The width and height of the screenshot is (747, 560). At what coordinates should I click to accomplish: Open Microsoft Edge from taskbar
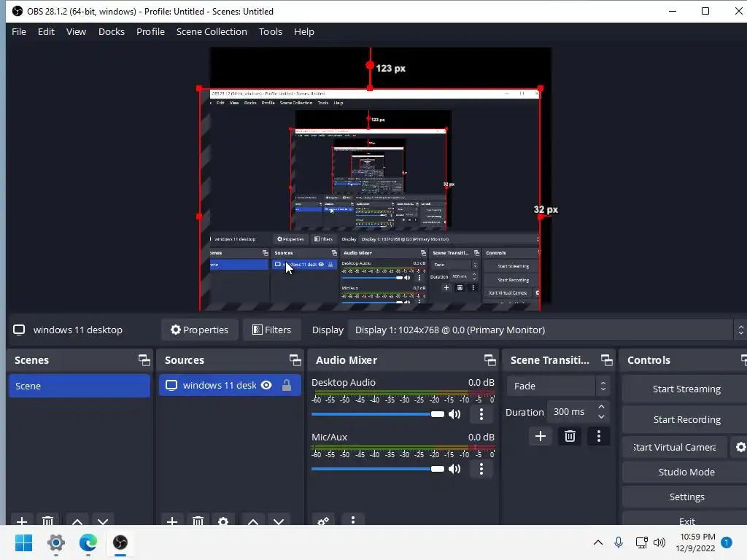tap(88, 542)
